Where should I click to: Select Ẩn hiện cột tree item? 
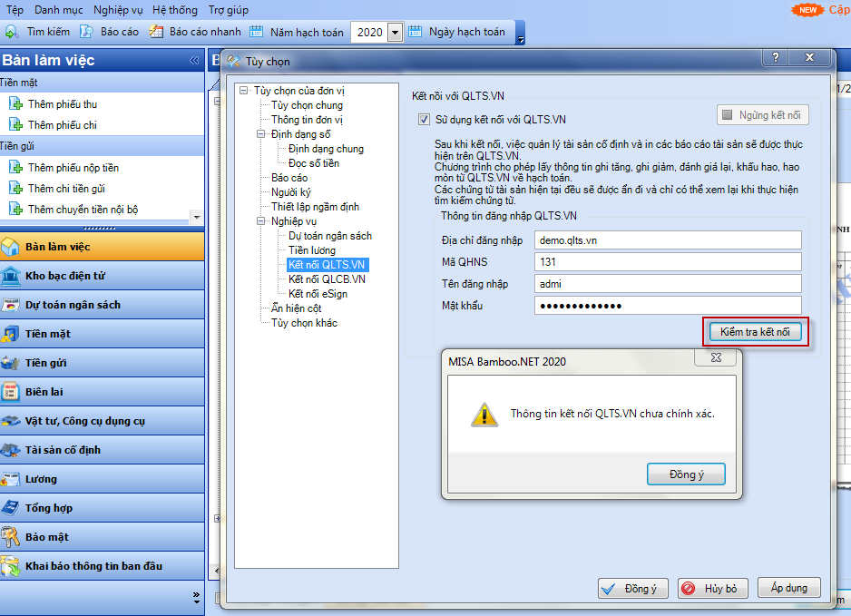(x=297, y=308)
